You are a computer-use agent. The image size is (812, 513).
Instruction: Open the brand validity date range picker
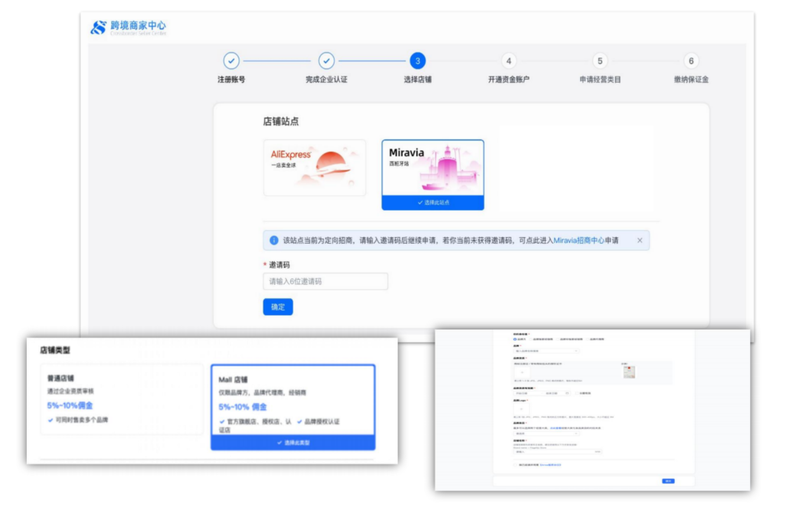click(542, 393)
